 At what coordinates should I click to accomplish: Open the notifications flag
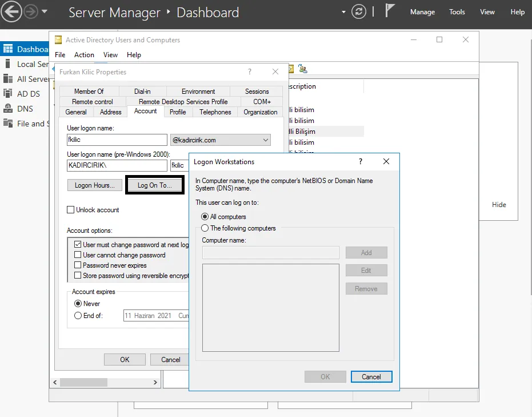(x=390, y=10)
